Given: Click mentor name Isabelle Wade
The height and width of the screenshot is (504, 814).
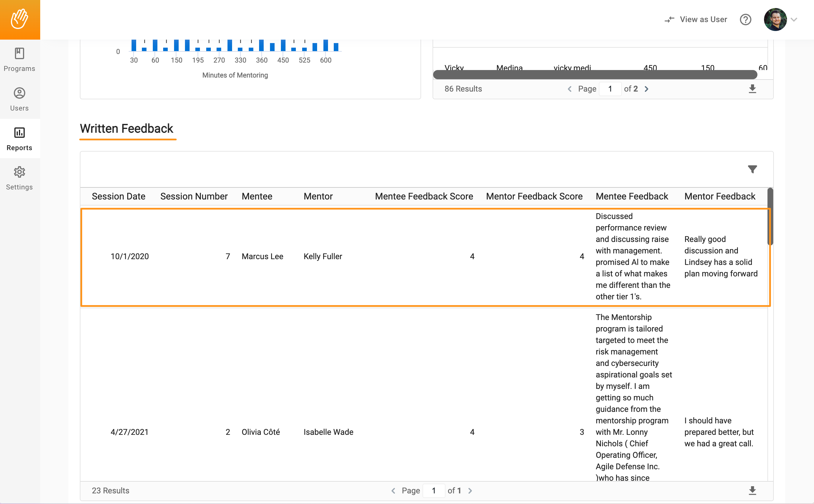Looking at the screenshot, I should [328, 432].
